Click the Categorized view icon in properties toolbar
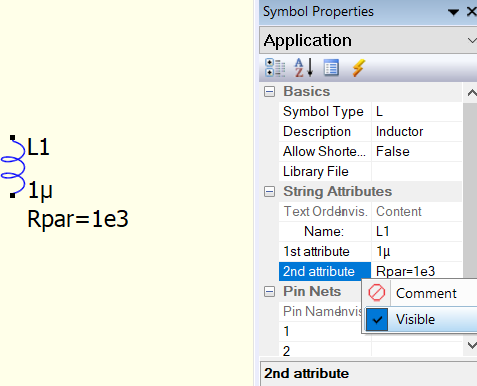477x386 pixels. tap(275, 68)
